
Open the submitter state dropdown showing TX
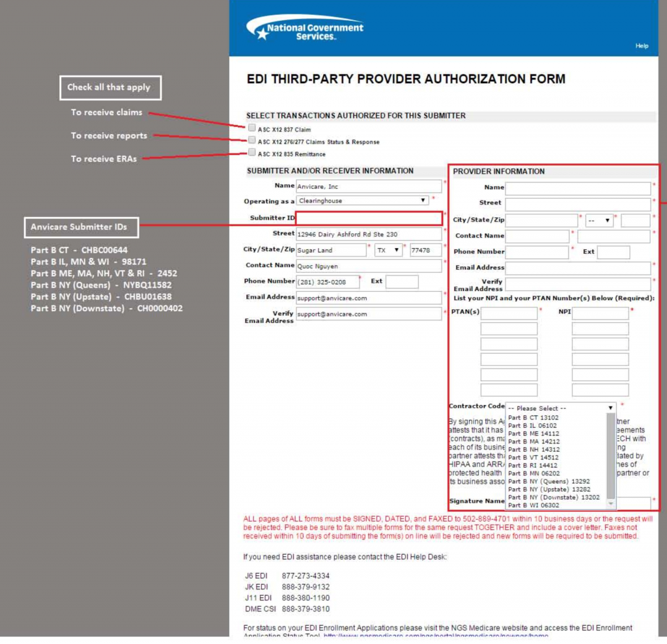point(388,250)
